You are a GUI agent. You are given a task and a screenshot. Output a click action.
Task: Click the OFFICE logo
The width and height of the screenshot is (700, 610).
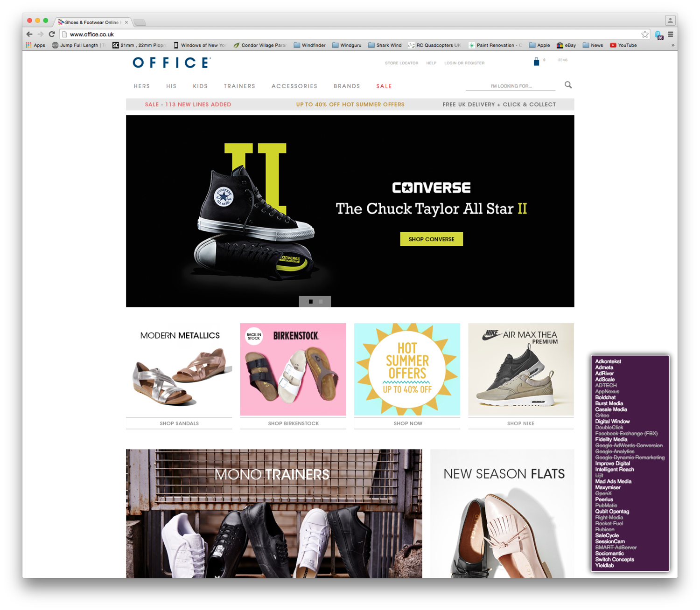pos(172,62)
